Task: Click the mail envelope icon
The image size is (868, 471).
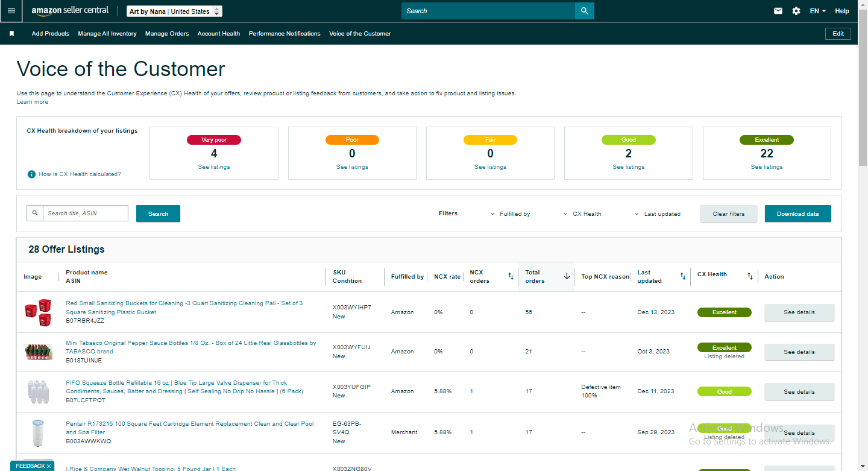Action: click(x=778, y=11)
